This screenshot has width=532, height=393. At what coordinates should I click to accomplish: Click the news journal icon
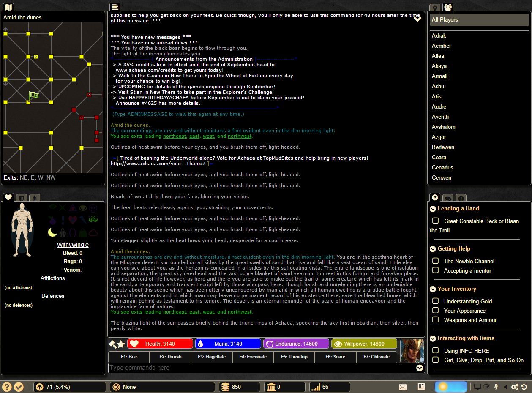[421, 387]
